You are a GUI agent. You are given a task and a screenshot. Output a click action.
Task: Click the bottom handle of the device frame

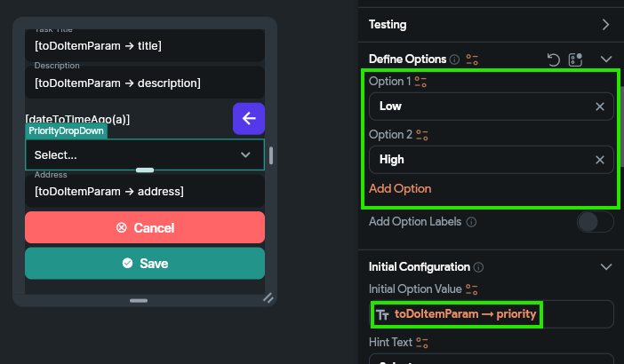139,300
